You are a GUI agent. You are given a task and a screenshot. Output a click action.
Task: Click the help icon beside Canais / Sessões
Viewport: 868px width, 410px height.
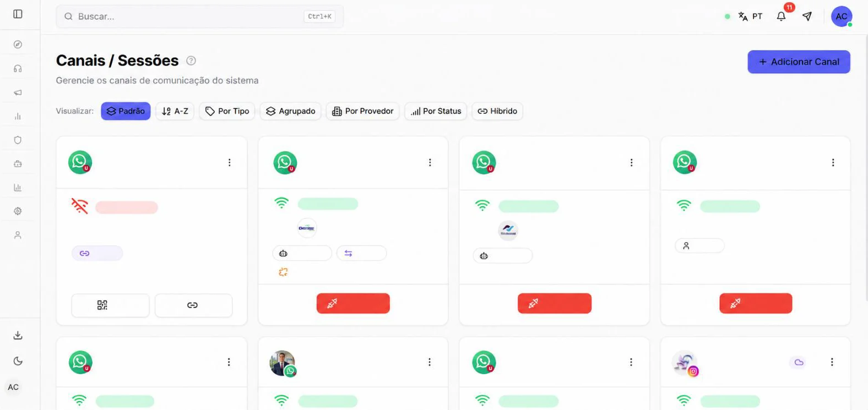191,61
